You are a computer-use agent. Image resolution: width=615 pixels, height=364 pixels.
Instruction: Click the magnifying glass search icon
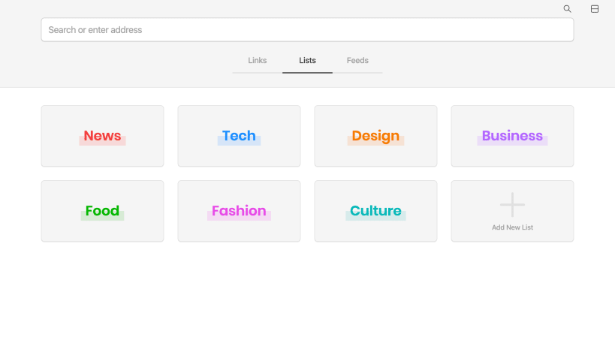click(x=567, y=8)
